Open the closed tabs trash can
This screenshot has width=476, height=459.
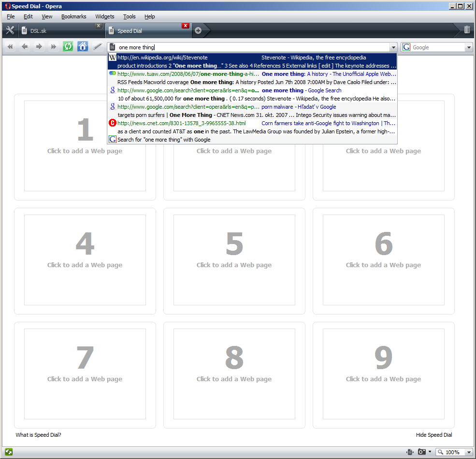click(x=467, y=30)
